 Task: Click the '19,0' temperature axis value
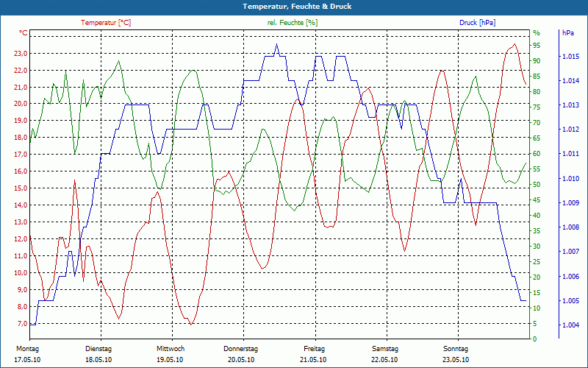21,121
